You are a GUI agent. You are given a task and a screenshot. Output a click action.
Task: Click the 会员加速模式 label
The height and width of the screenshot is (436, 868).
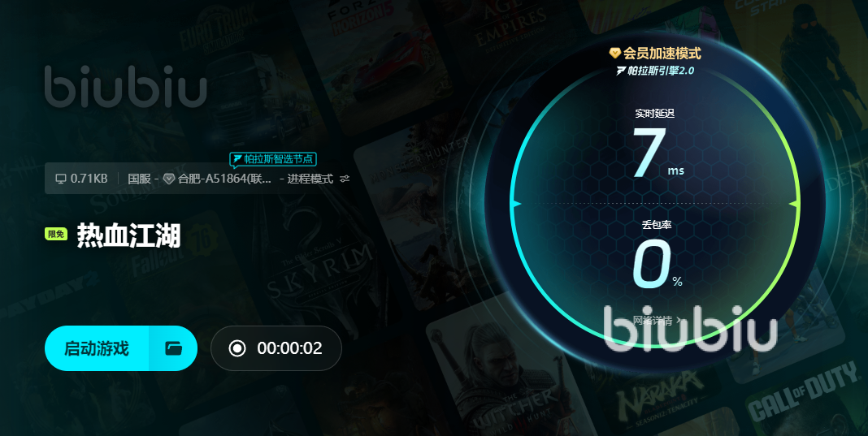point(662,53)
